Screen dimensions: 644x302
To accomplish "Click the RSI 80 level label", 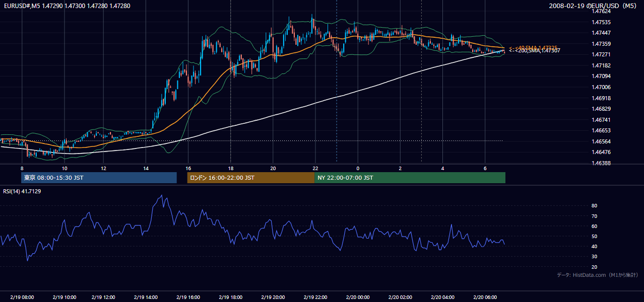I will pos(594,206).
